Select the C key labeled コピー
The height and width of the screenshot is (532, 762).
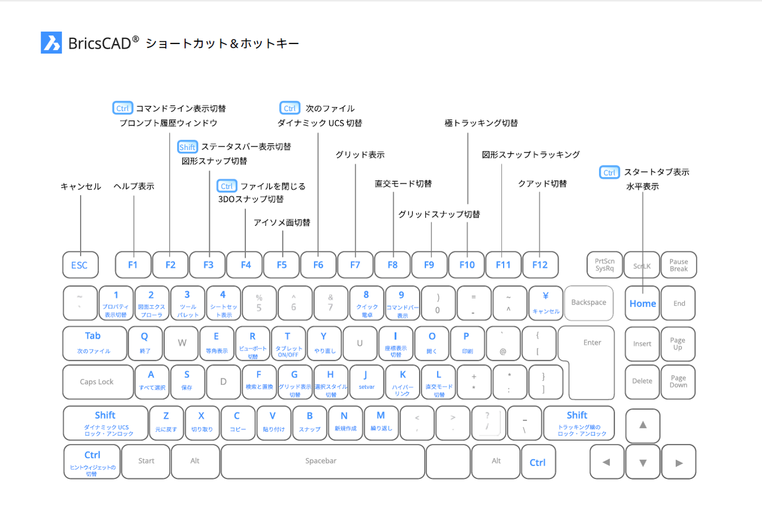click(238, 423)
